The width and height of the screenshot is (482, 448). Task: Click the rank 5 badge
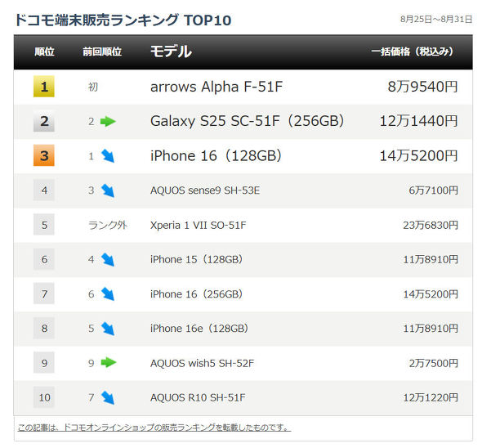[44, 225]
